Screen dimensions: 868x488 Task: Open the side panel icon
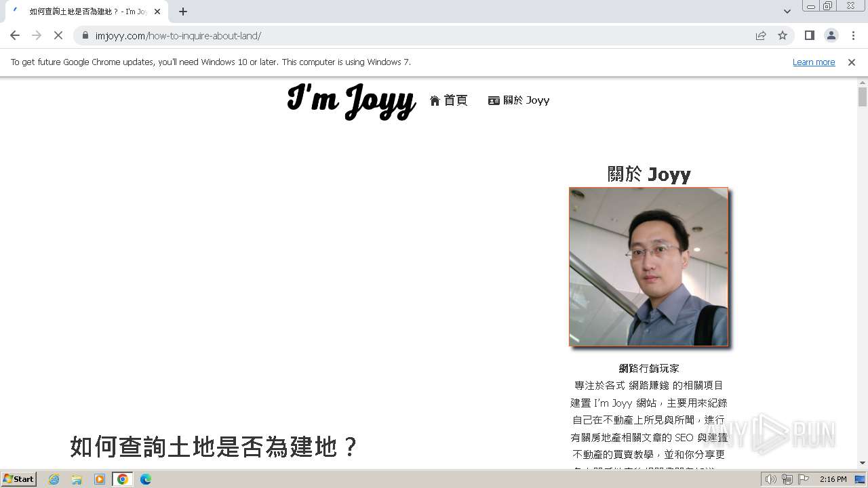click(x=809, y=35)
